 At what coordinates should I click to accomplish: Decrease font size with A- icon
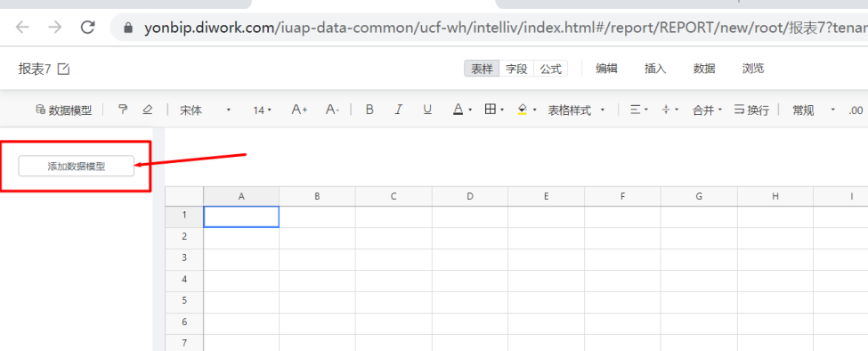(x=332, y=110)
